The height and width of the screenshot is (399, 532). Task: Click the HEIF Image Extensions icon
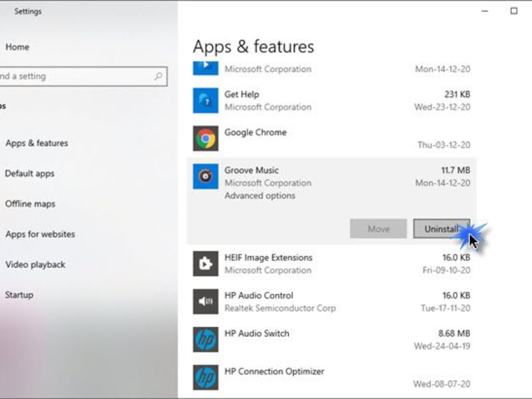click(x=205, y=264)
